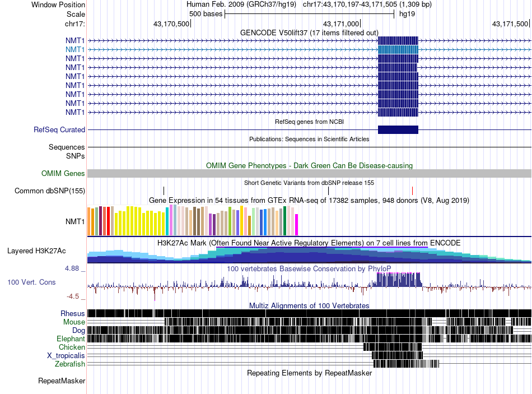Click the magenta GTEx expression bar
Screen dimensions: 532x394
point(296,225)
